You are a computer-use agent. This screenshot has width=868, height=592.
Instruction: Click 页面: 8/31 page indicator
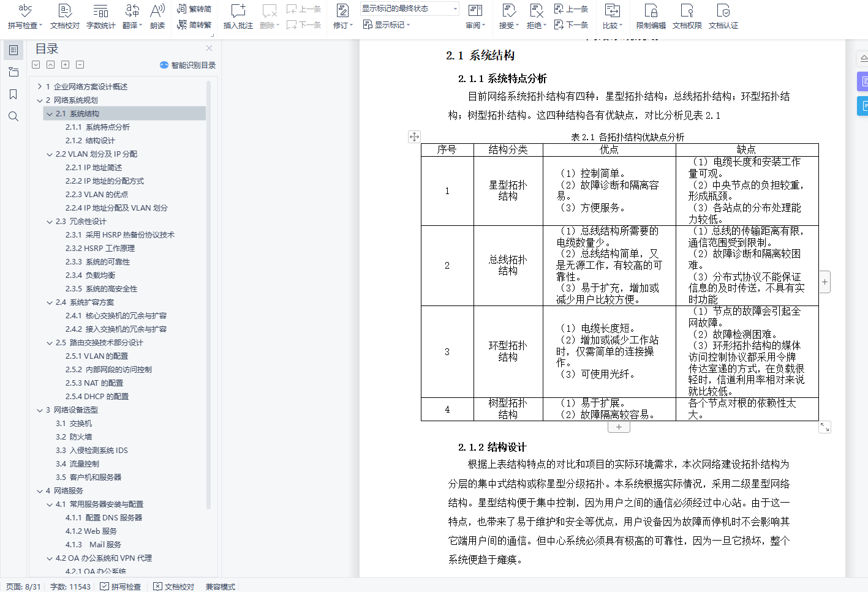23,586
